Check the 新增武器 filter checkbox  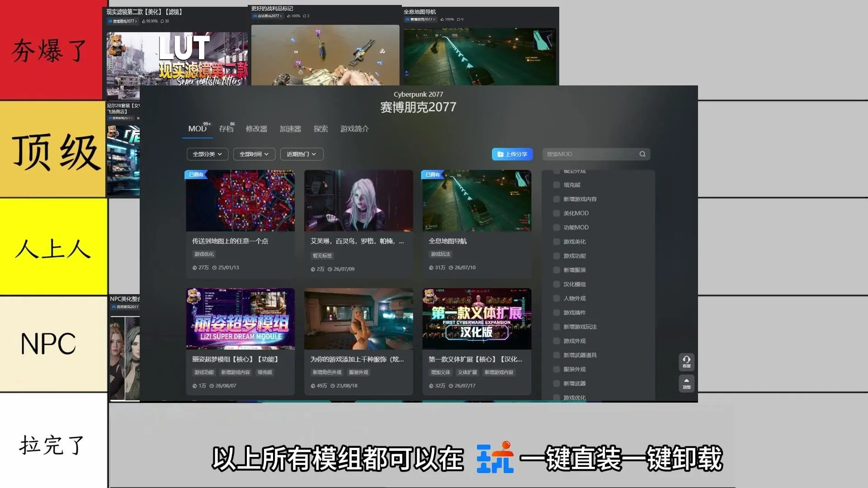click(557, 384)
